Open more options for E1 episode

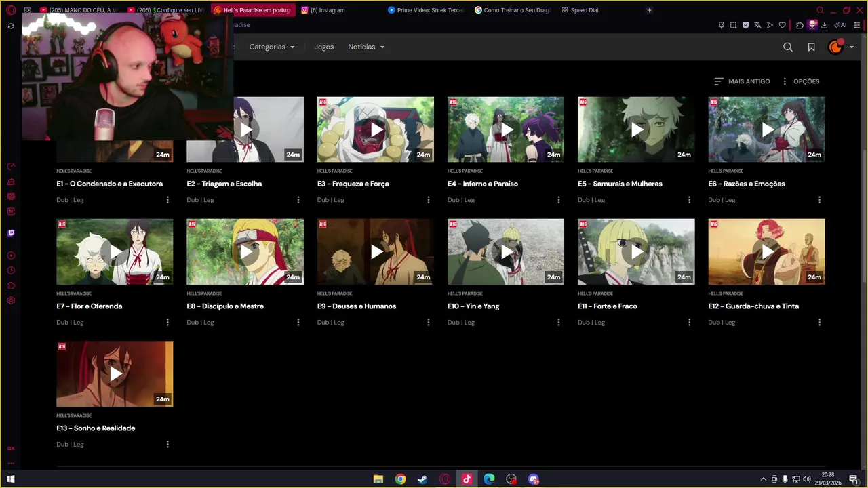pyautogui.click(x=167, y=200)
